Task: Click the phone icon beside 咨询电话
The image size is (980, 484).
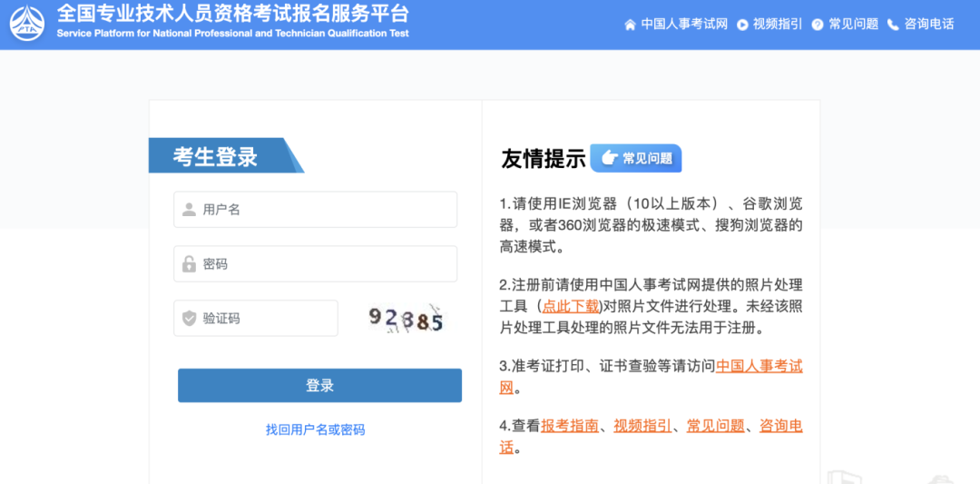Action: [893, 25]
